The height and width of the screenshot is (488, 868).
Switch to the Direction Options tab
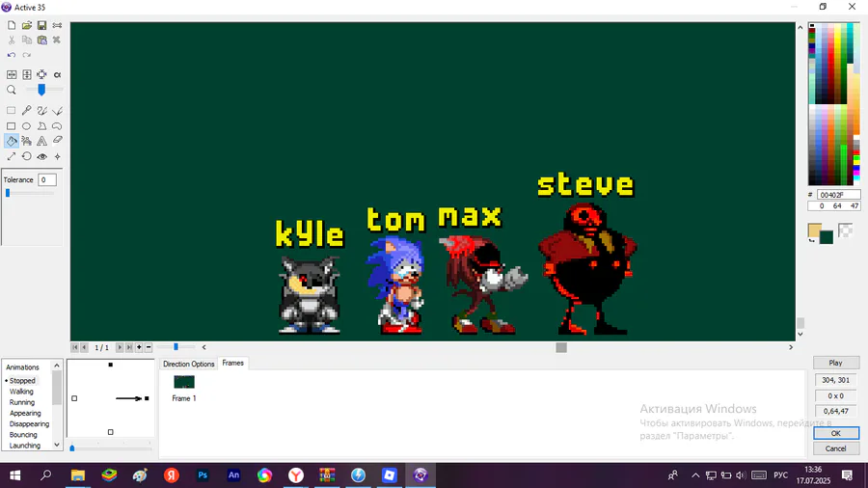tap(188, 364)
